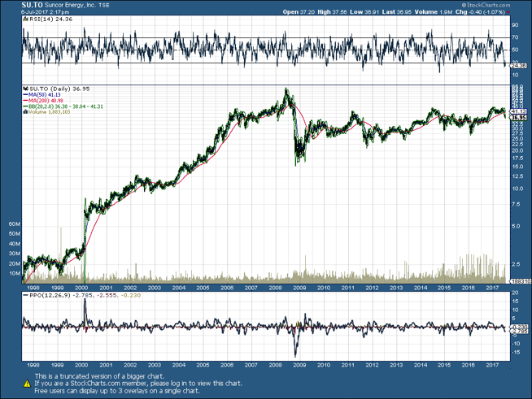Click the 6-Jul-2017 2:17pm timestamp
The image size is (532, 399).
(45, 12)
